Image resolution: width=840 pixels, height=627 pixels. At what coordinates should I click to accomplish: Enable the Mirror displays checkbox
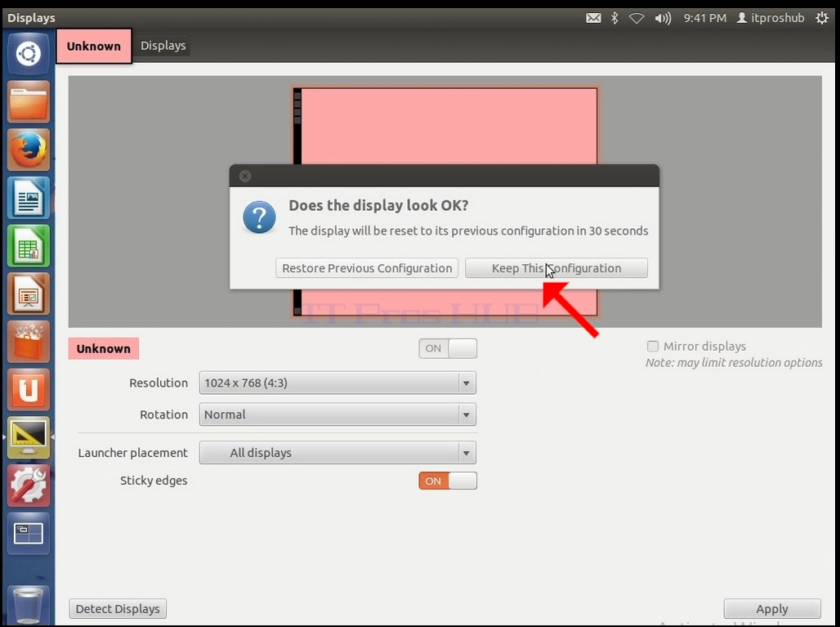tap(653, 346)
